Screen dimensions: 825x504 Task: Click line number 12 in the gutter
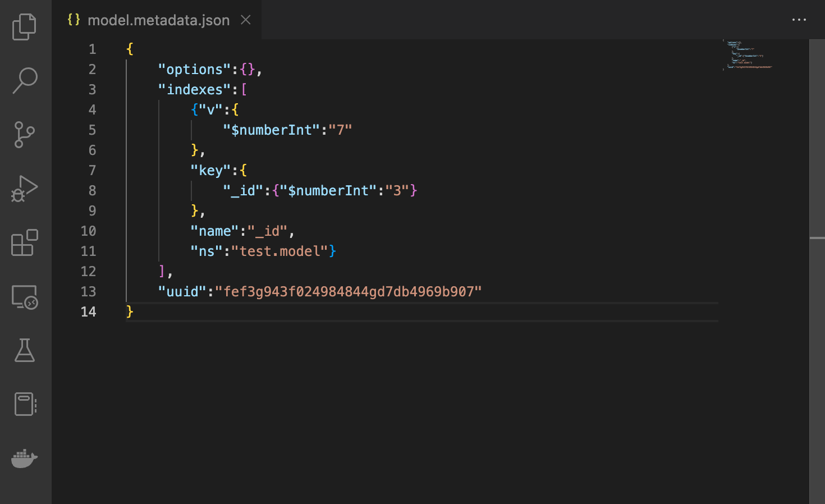pos(88,272)
